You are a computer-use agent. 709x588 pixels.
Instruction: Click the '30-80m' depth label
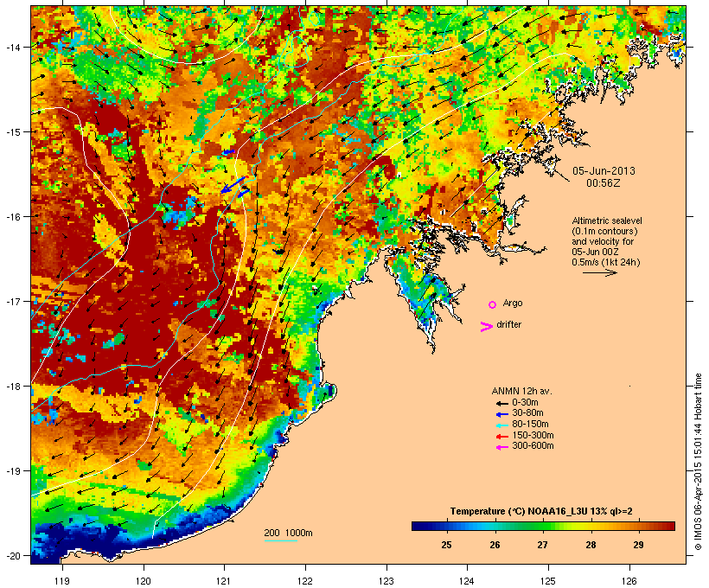pos(527,413)
